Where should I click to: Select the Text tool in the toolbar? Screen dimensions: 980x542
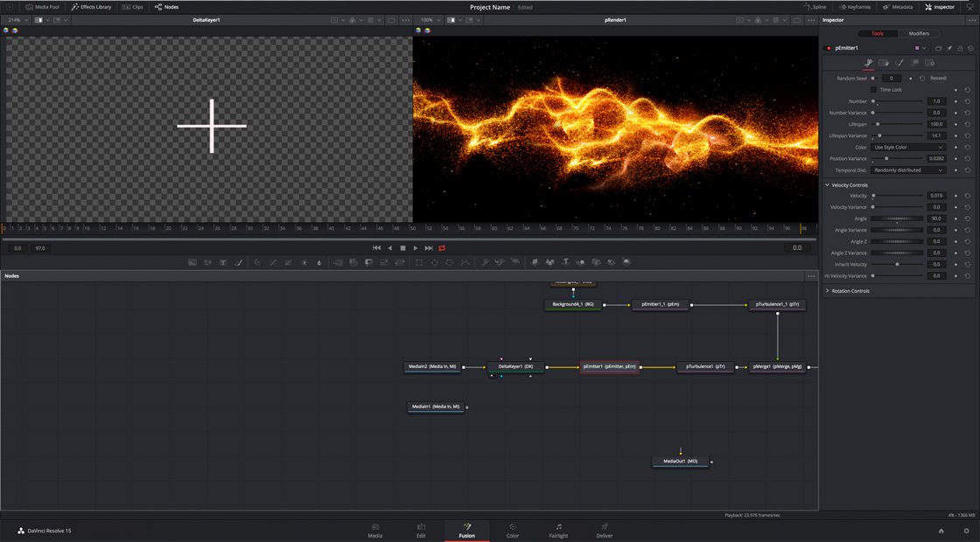pyautogui.click(x=221, y=261)
